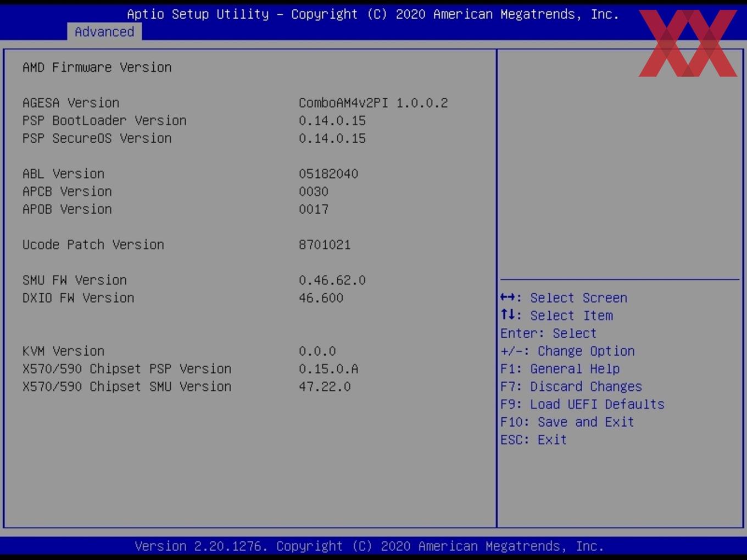This screenshot has height=560, width=747.
Task: Click the Ucode value 8701021
Action: click(325, 245)
